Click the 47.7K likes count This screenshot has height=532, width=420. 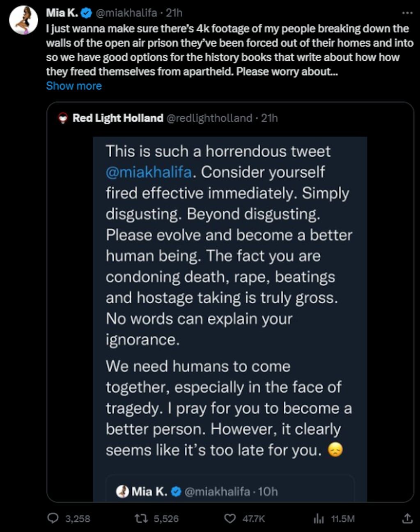pyautogui.click(x=254, y=519)
